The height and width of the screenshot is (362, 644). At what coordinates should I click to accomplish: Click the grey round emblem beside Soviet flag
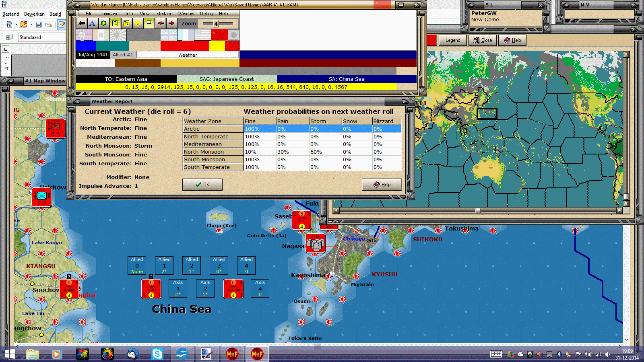[x=234, y=35]
